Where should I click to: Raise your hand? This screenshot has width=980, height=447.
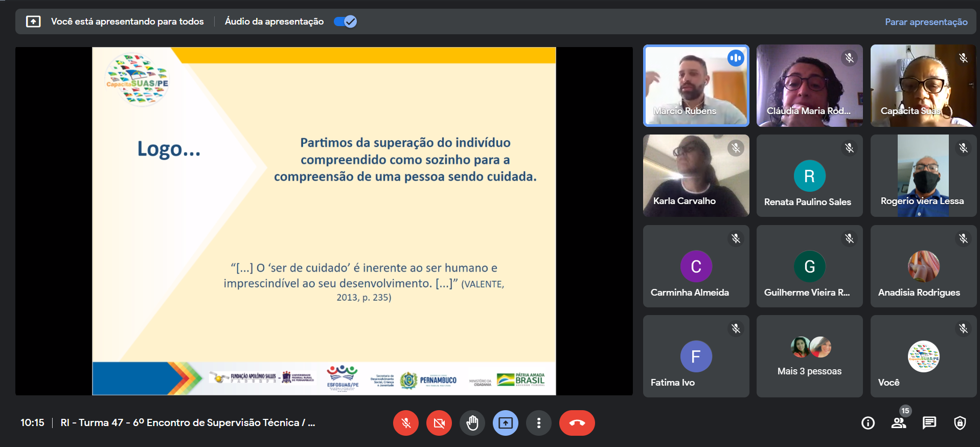coord(472,423)
